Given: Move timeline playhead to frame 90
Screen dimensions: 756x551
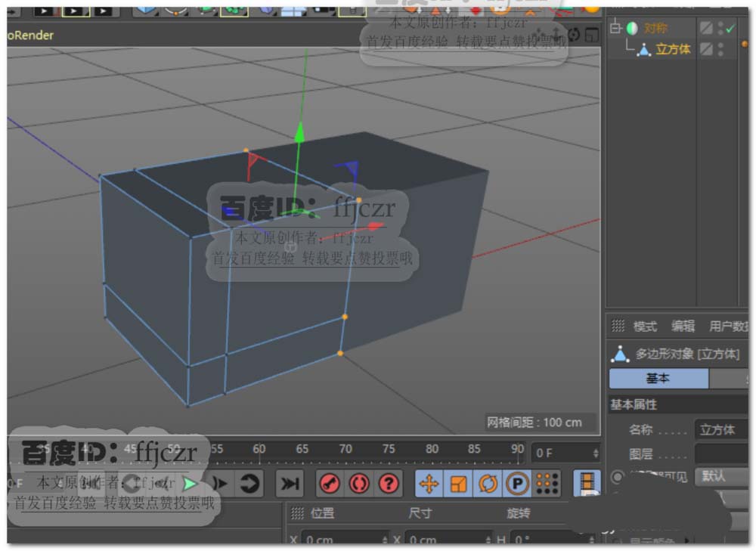Looking at the screenshot, I should point(517,449).
